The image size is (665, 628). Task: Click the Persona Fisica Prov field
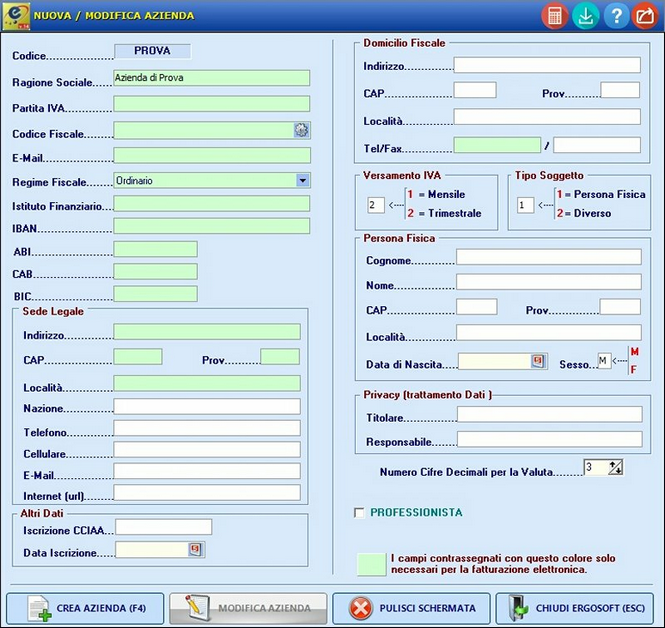pyautogui.click(x=620, y=307)
